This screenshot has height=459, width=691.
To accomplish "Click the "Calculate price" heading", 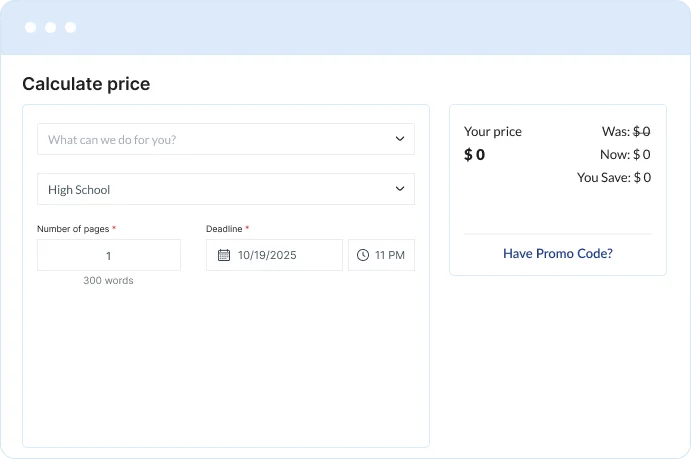I will [x=86, y=84].
